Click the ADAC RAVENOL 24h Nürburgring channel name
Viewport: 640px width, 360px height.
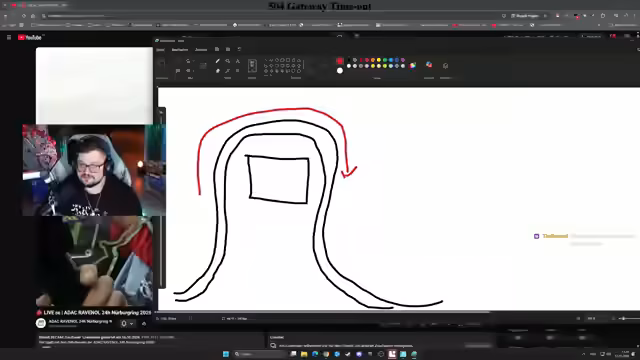coord(80,321)
